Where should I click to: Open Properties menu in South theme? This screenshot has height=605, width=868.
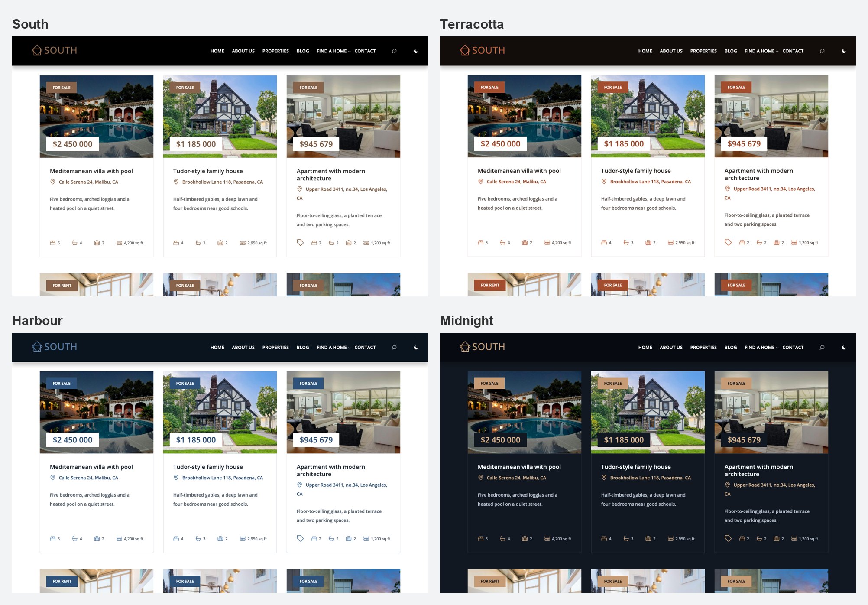[275, 51]
